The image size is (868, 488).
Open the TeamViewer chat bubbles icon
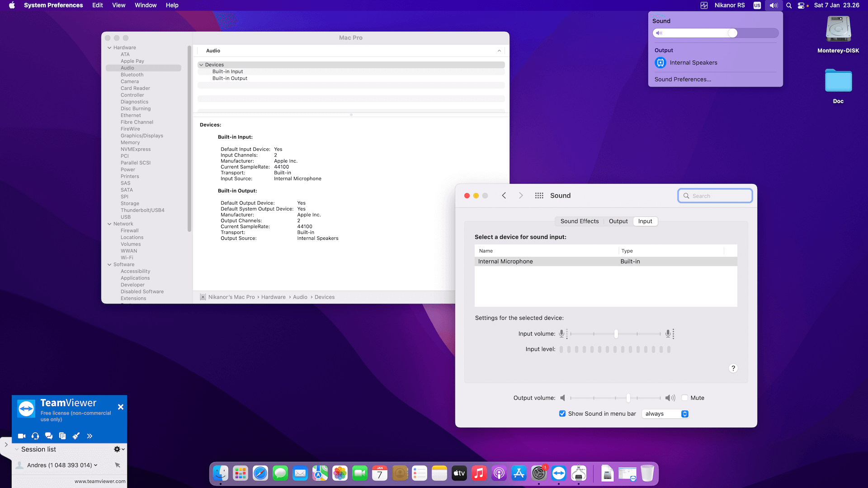[x=49, y=436]
